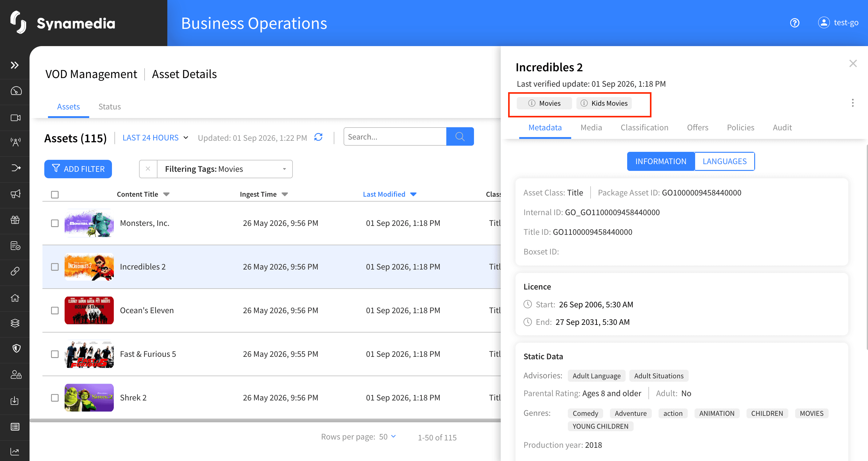Click the info icon on Movies tag
The width and height of the screenshot is (868, 461).
pyautogui.click(x=532, y=103)
